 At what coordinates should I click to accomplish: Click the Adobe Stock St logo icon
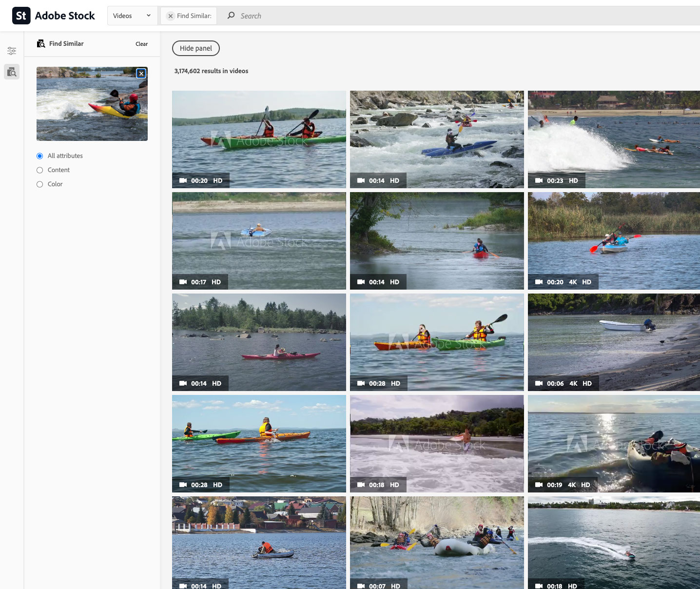(21, 16)
